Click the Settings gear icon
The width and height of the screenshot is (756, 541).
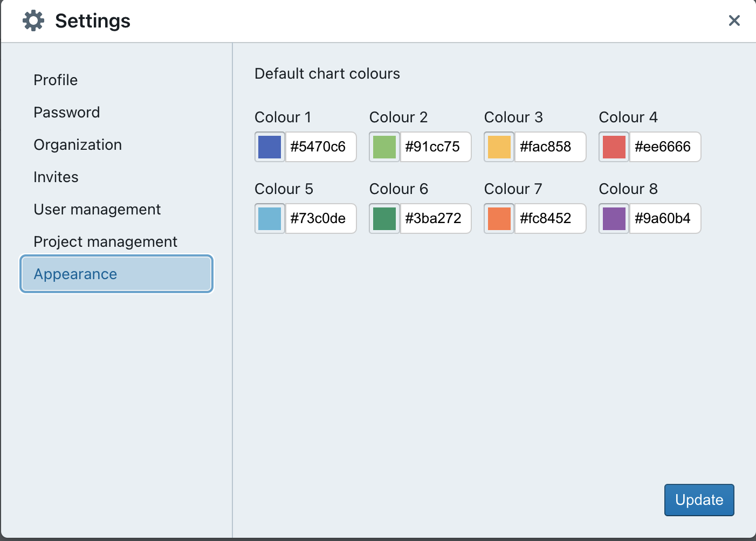pos(33,21)
